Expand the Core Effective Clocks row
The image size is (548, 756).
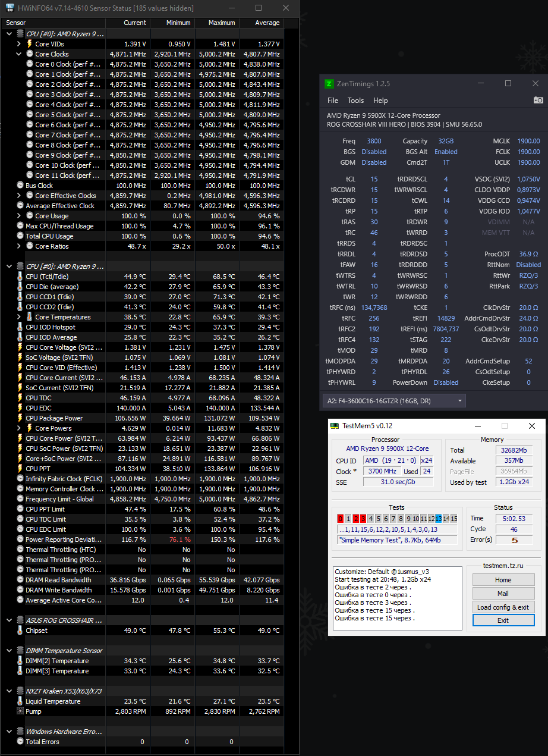point(19,196)
